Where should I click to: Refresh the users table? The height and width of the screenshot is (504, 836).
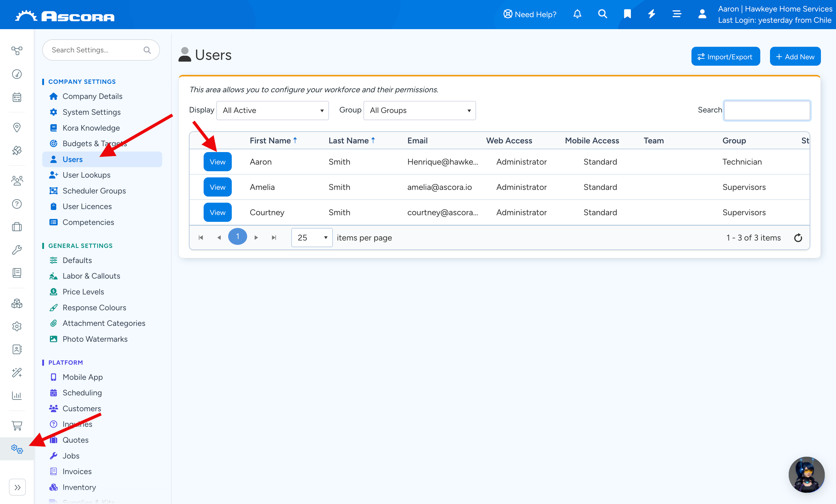coord(798,238)
